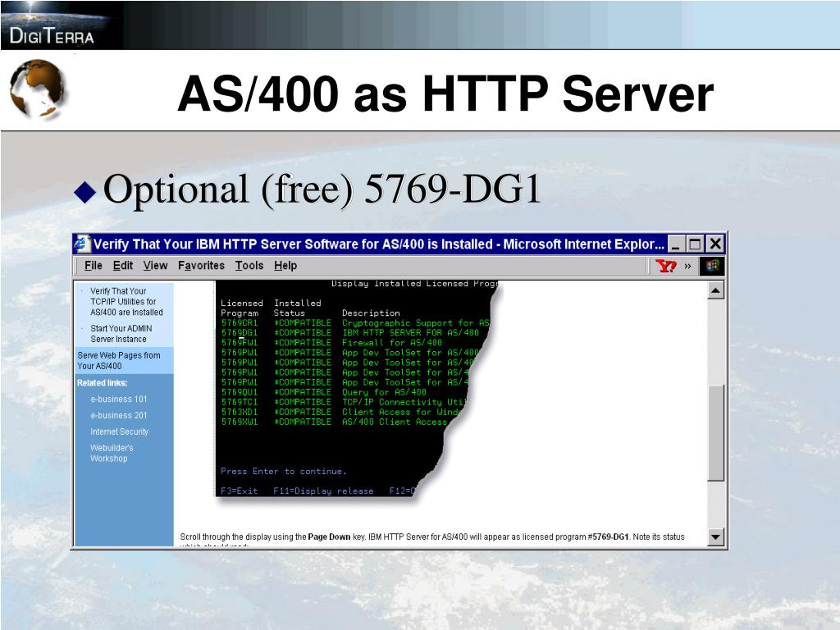Open Verify That Your TCP/IP Utilities link
This screenshot has height=630, width=840.
click(126, 302)
